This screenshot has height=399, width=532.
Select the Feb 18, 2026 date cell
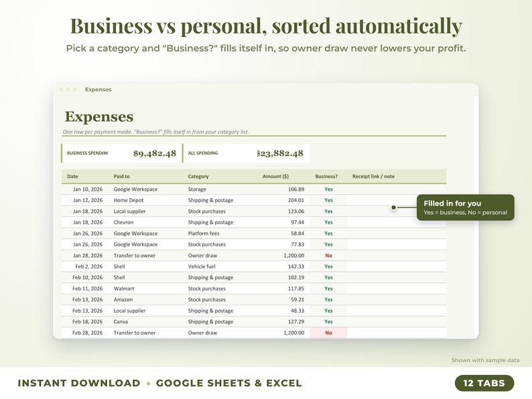87,322
